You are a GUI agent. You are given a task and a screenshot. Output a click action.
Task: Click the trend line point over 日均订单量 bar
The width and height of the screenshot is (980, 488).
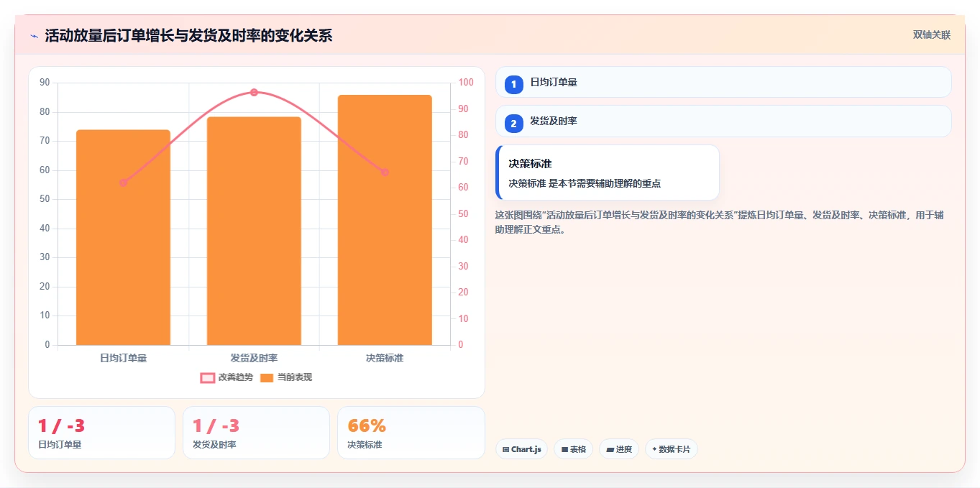123,183
